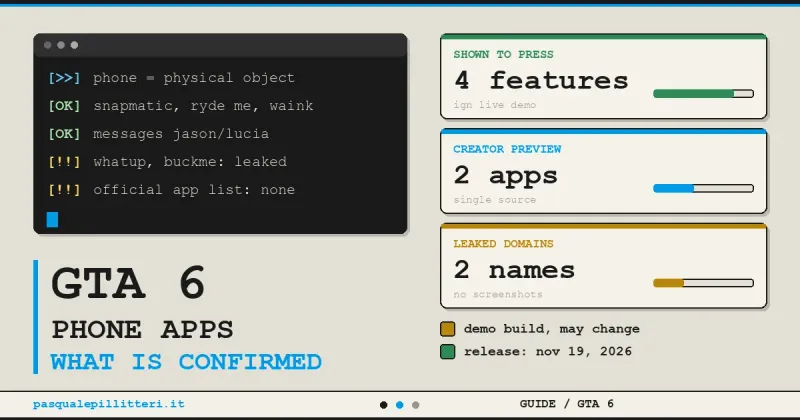The width and height of the screenshot is (800, 420).
Task: Click the GUIDE / GTA 6 breadcrumb
Action: pos(566,404)
